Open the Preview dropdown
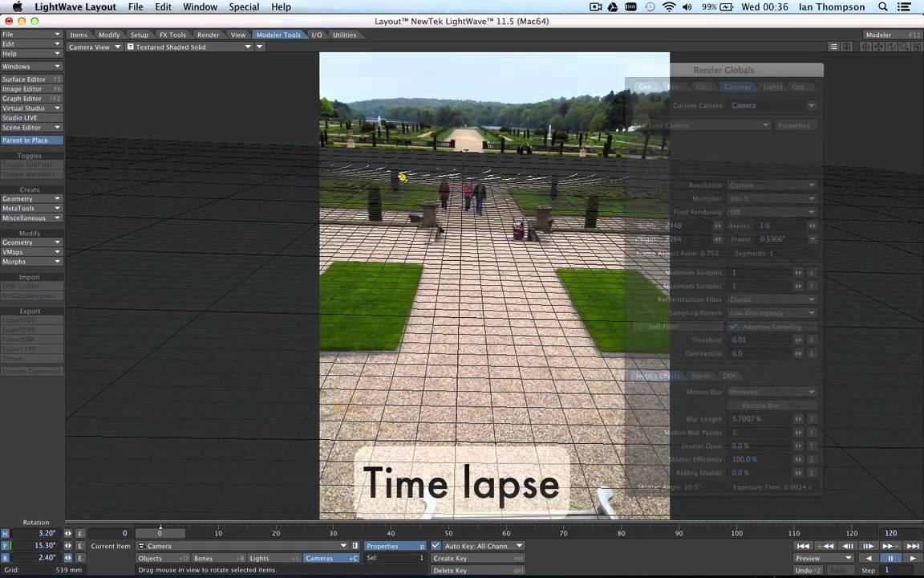924x578 pixels. (x=824, y=558)
